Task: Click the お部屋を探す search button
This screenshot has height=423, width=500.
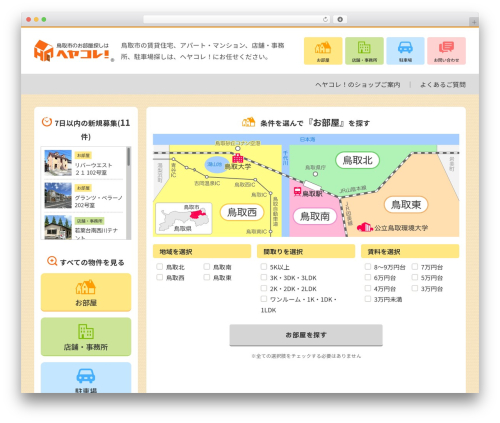Action: [x=306, y=335]
